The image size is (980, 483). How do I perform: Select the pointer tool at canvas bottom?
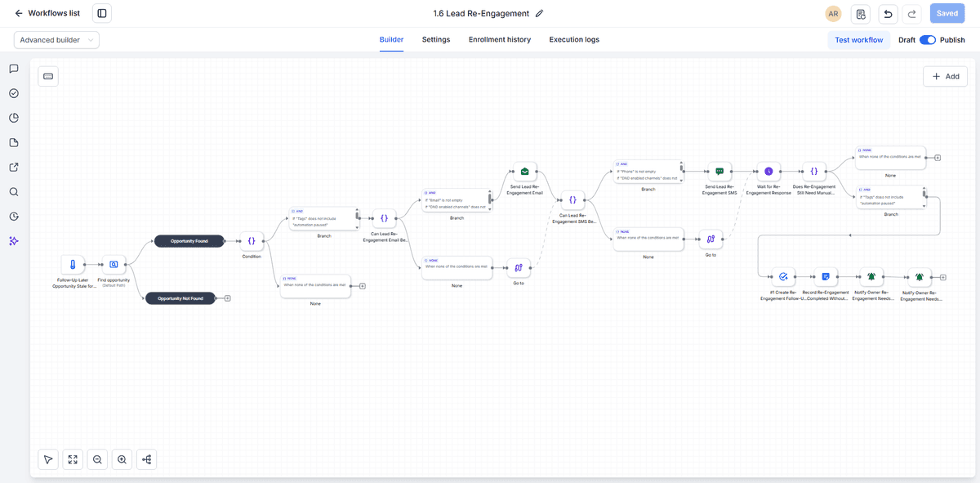tap(48, 459)
